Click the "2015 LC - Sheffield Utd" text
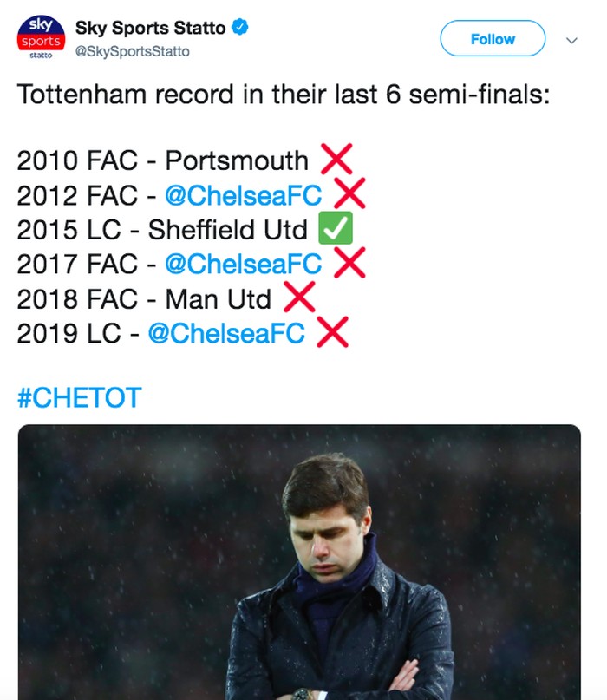Screen dimensions: 607x700 point(162,230)
